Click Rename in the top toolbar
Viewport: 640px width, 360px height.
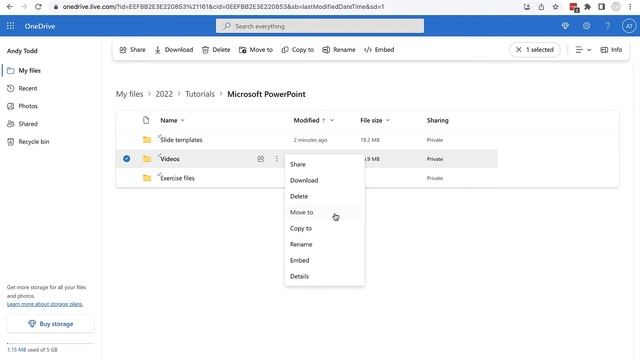click(339, 50)
